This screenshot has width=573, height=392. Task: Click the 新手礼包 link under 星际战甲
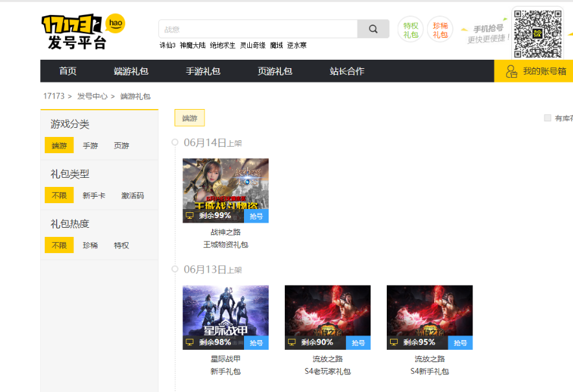[225, 371]
